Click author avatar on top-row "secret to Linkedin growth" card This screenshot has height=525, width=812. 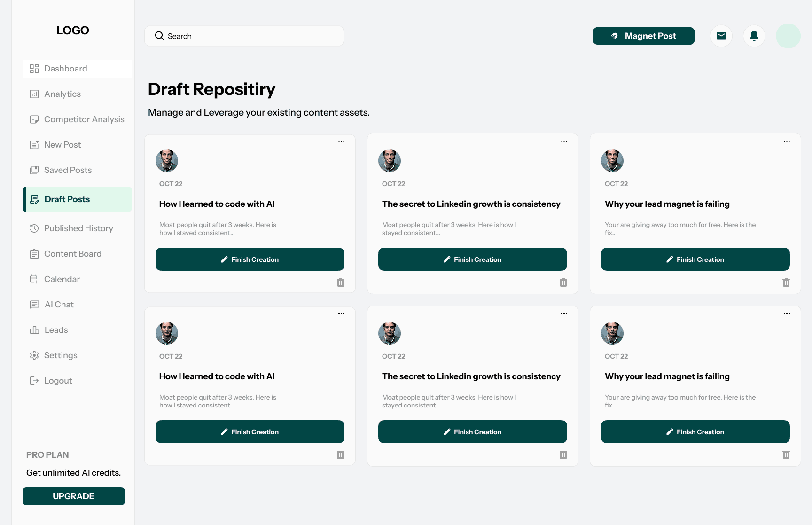[x=390, y=161]
